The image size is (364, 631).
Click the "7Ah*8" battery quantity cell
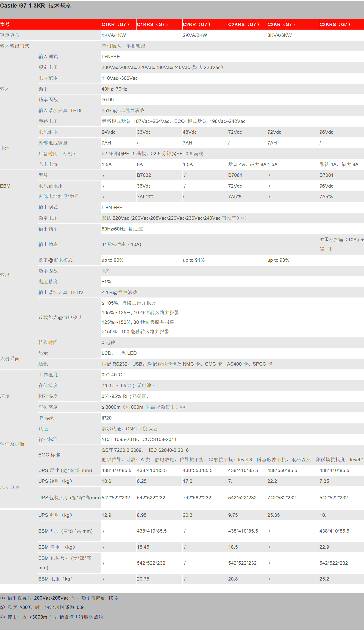tap(326, 197)
